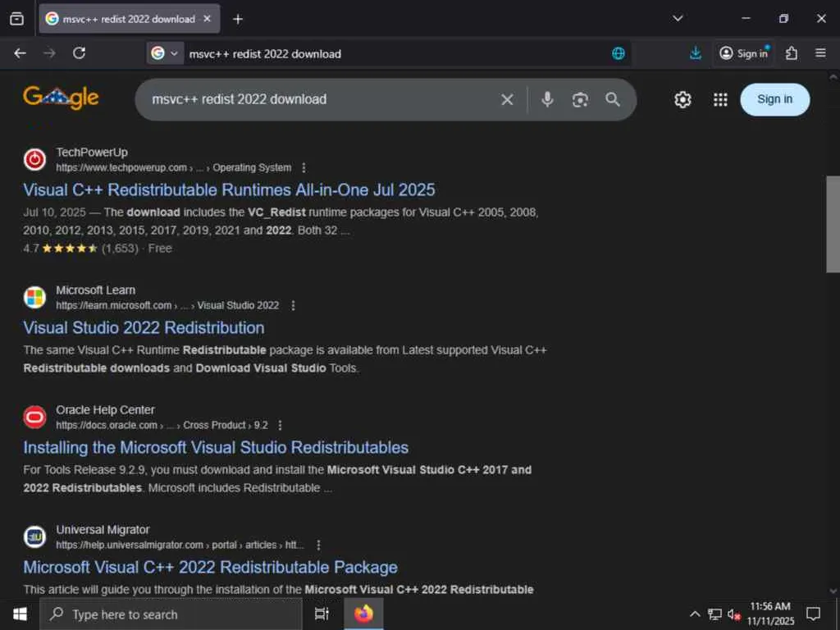Click the Universal Migrator favicon
The height and width of the screenshot is (630, 840).
tap(34, 537)
